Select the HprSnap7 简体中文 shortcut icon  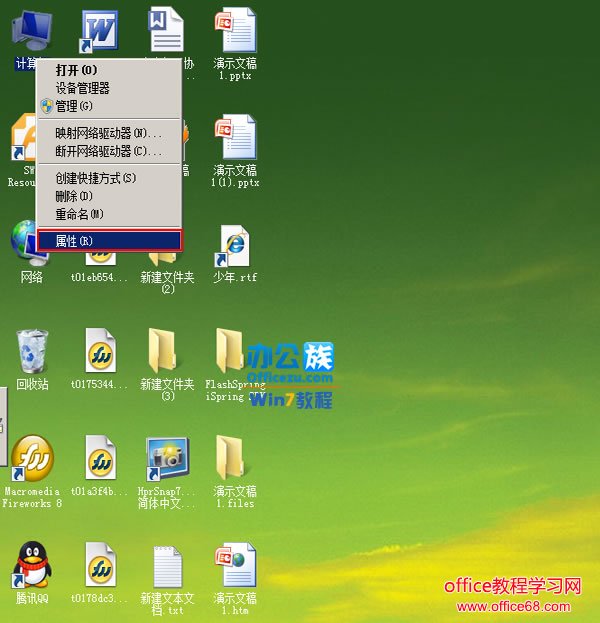[167, 458]
